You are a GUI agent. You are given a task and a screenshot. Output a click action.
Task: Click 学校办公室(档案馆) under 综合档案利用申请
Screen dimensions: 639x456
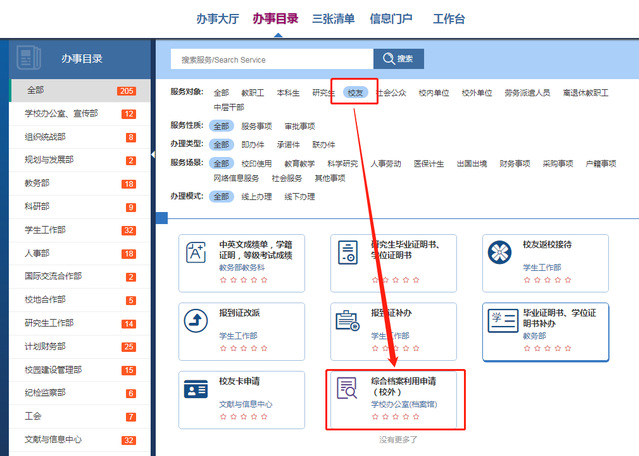point(404,404)
